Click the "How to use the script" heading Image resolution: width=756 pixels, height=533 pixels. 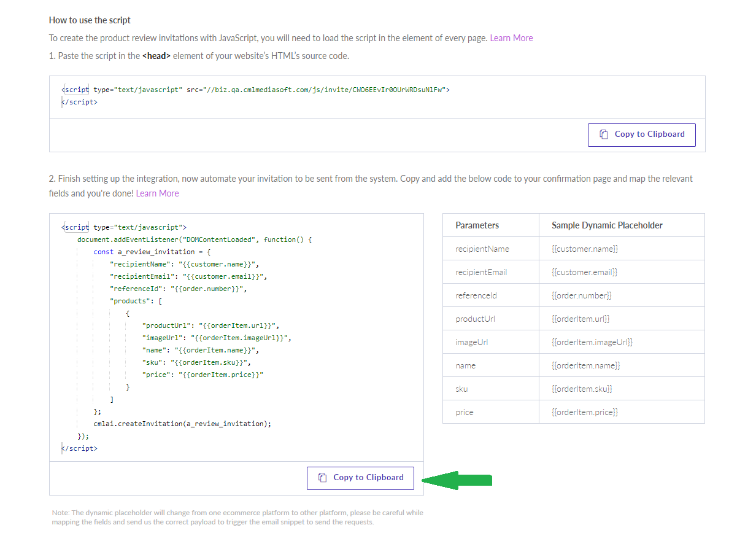(x=90, y=20)
